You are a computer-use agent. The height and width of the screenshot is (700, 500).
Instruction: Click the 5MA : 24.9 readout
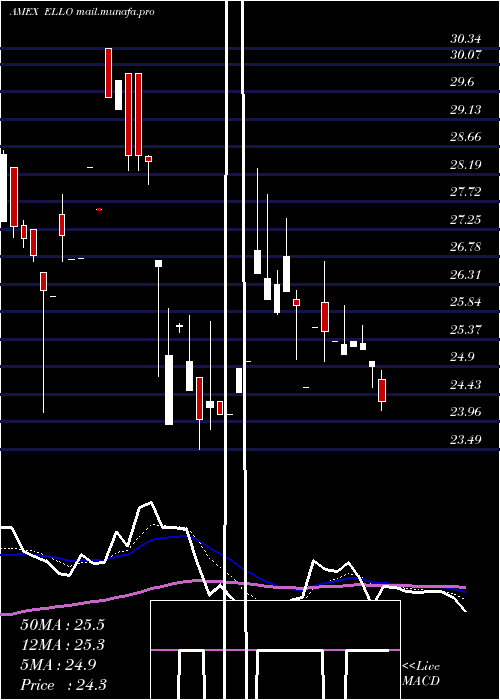(x=58, y=665)
